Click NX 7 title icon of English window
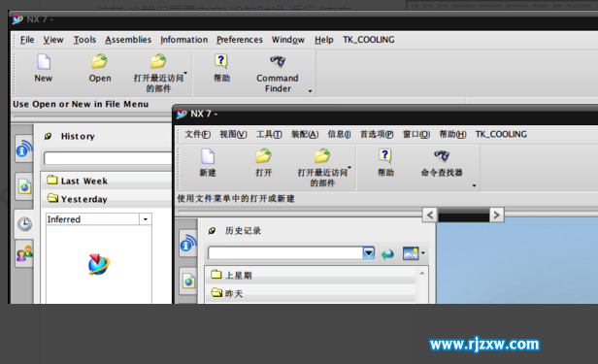The width and height of the screenshot is (598, 364). 17,19
